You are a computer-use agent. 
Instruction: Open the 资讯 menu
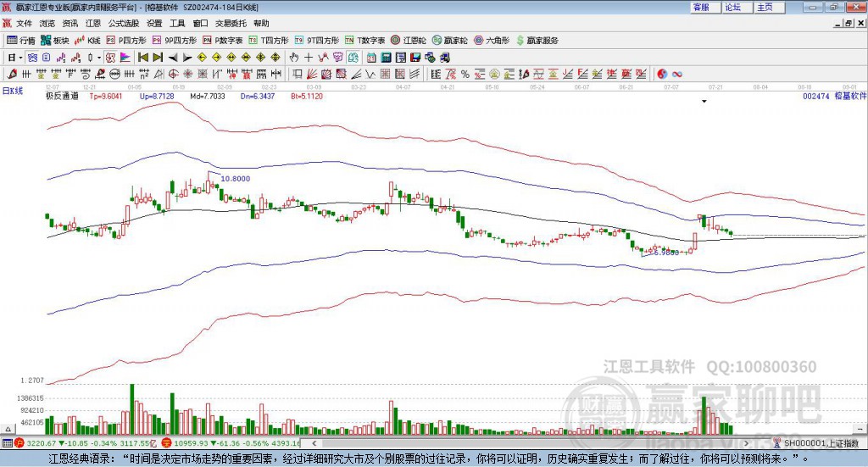coord(70,23)
